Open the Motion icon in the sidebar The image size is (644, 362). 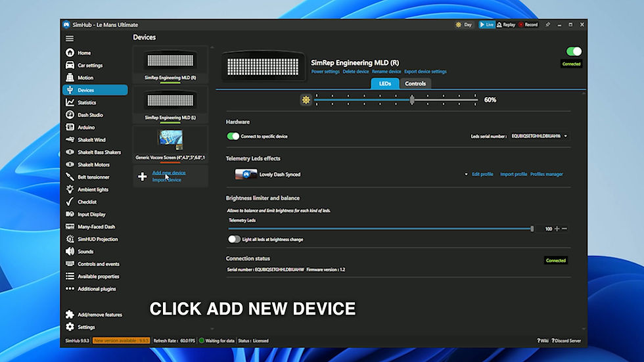point(70,78)
